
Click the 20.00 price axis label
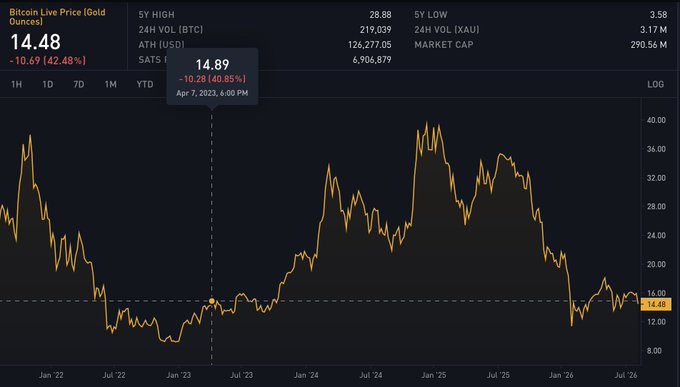click(x=656, y=264)
